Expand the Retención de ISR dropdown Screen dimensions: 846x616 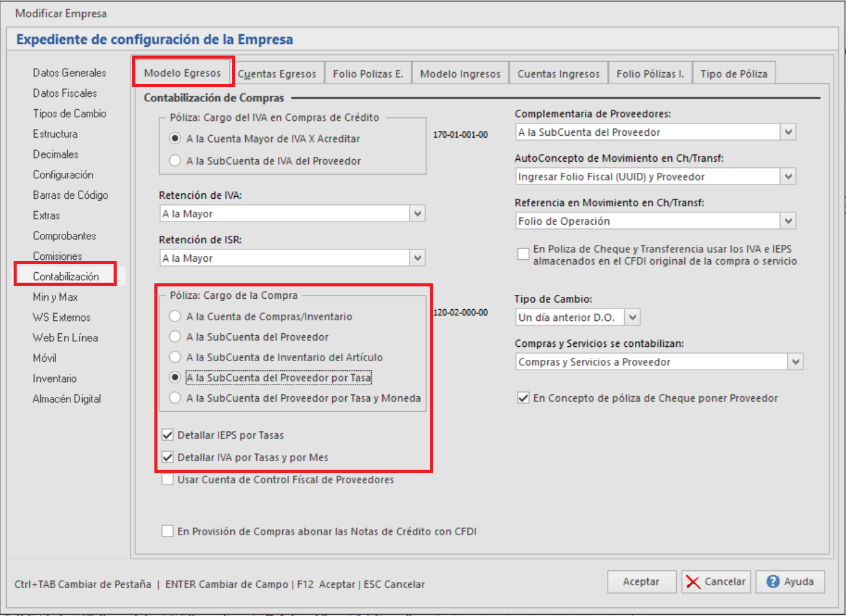(417, 258)
